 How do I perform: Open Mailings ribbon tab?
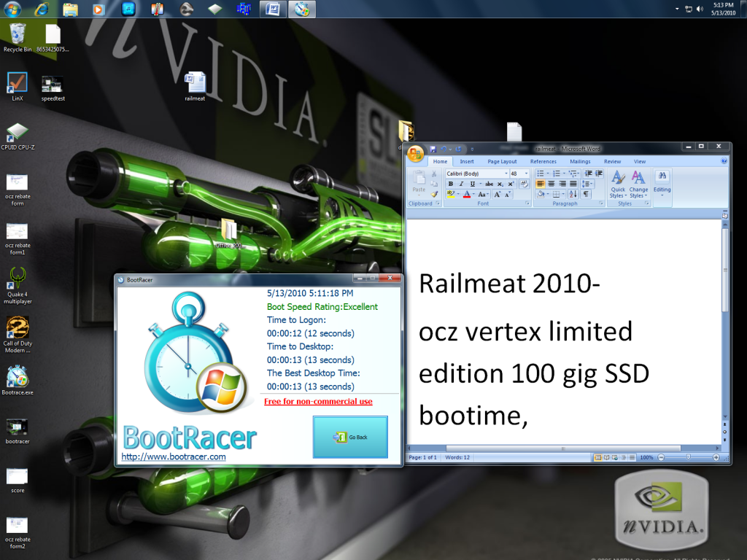pos(580,161)
